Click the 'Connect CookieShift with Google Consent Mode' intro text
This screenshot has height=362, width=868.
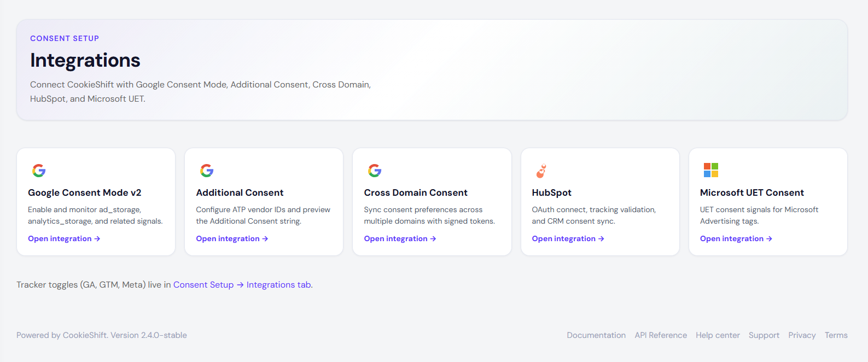[200, 92]
